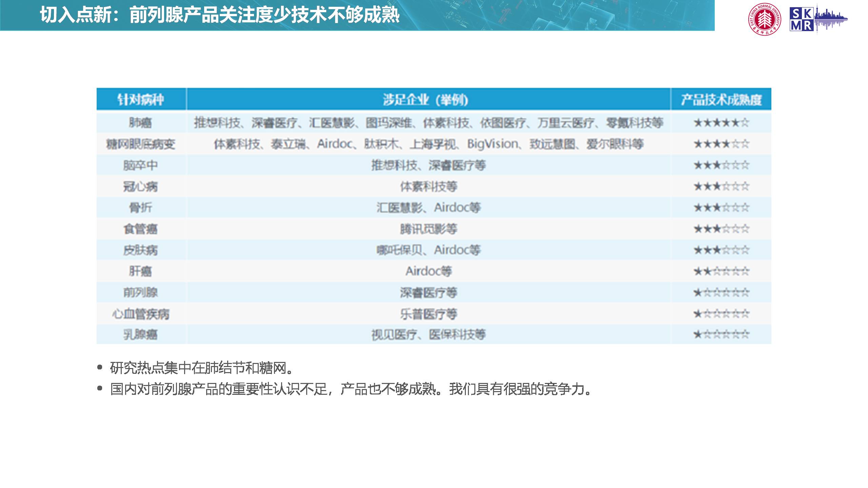Click the 哪吒保贝、Airdoc等 cell

[x=429, y=250]
